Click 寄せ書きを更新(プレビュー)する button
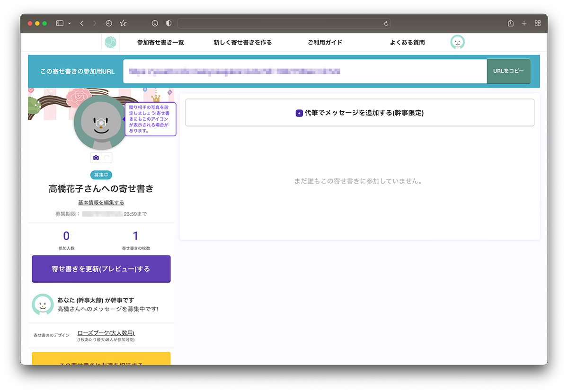The height and width of the screenshot is (392, 568). (x=101, y=269)
